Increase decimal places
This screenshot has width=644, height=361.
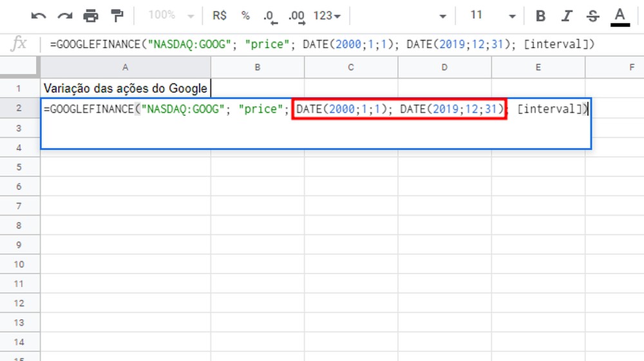pyautogui.click(x=296, y=17)
